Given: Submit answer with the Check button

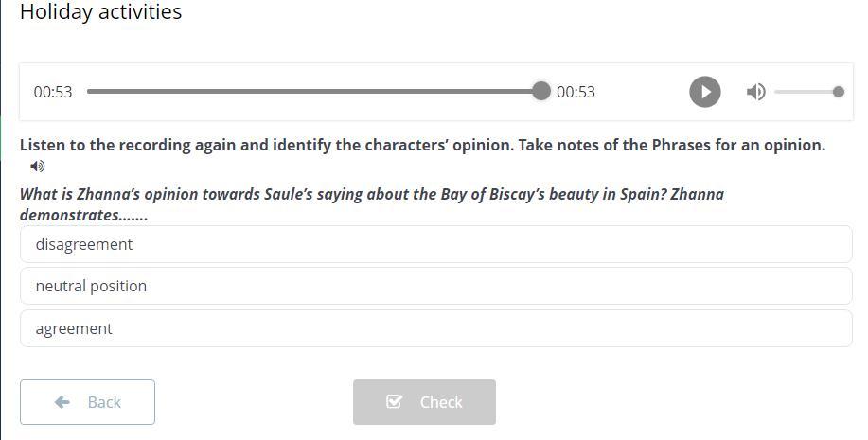Looking at the screenshot, I should [424, 402].
